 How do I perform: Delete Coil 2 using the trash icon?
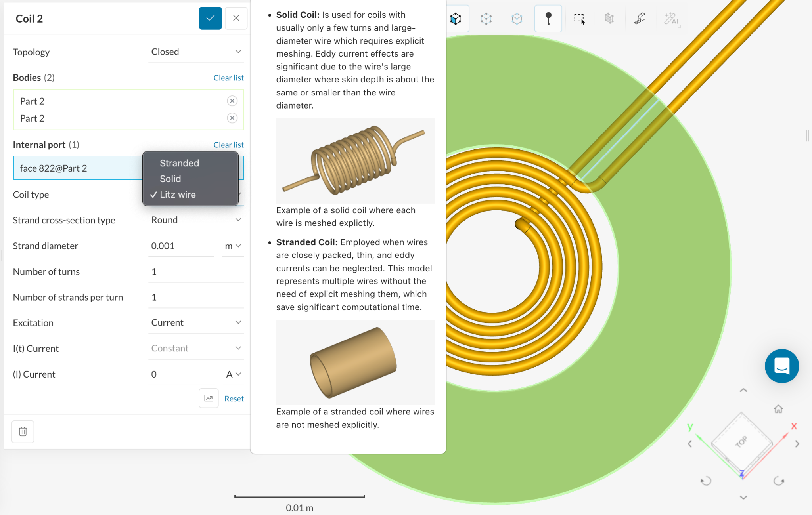coord(23,431)
